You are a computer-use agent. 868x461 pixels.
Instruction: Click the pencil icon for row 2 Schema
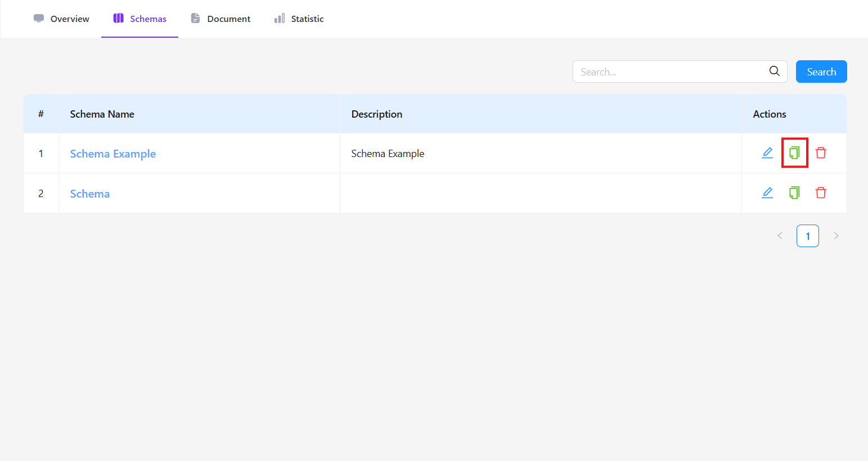[x=767, y=193]
